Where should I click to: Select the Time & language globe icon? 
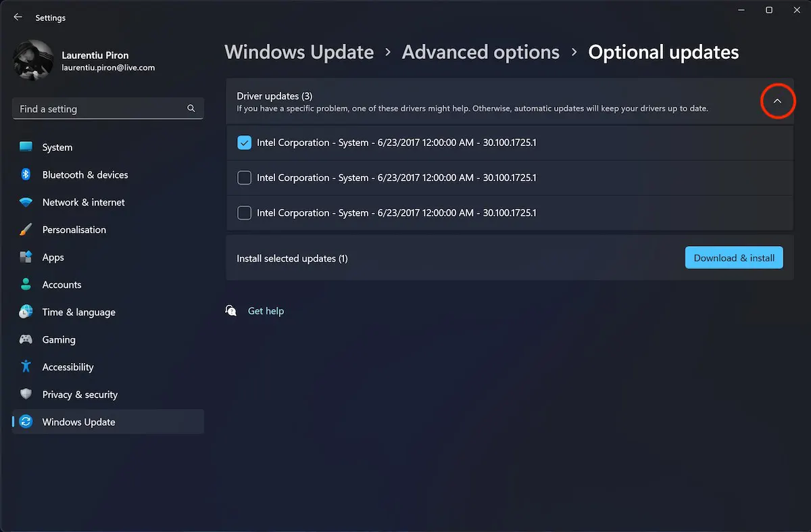(x=26, y=312)
